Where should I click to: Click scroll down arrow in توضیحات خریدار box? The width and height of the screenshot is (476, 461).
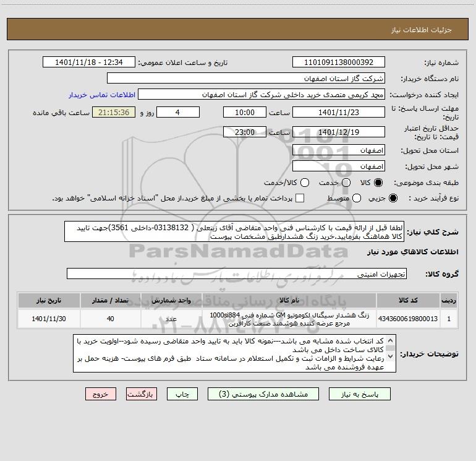tap(391, 356)
